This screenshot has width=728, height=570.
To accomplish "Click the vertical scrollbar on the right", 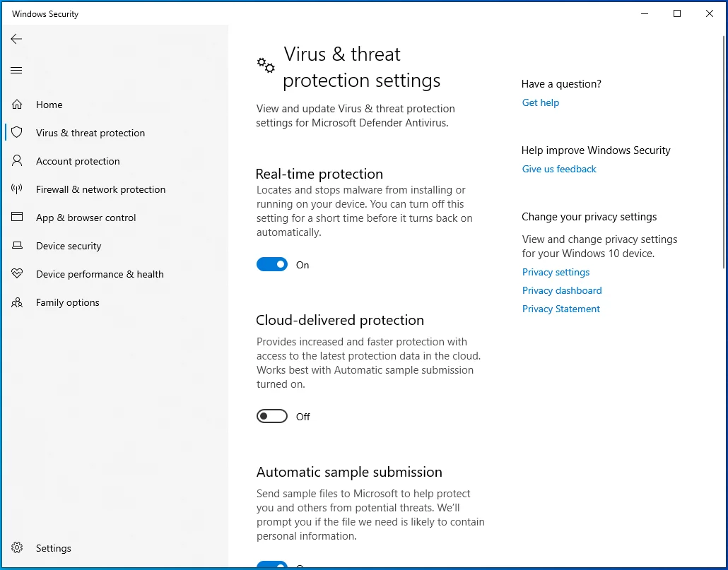I will pyautogui.click(x=724, y=153).
